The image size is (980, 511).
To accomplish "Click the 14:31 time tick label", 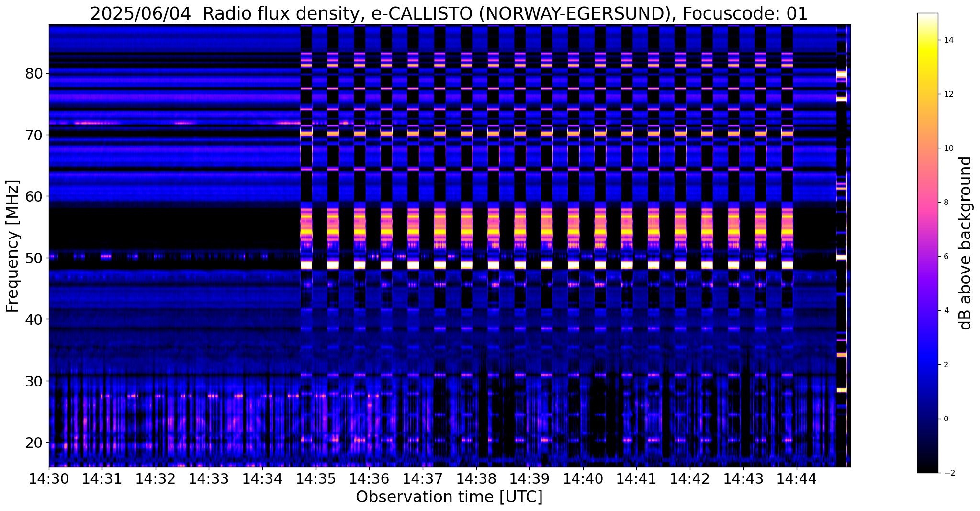I will 102,479.
